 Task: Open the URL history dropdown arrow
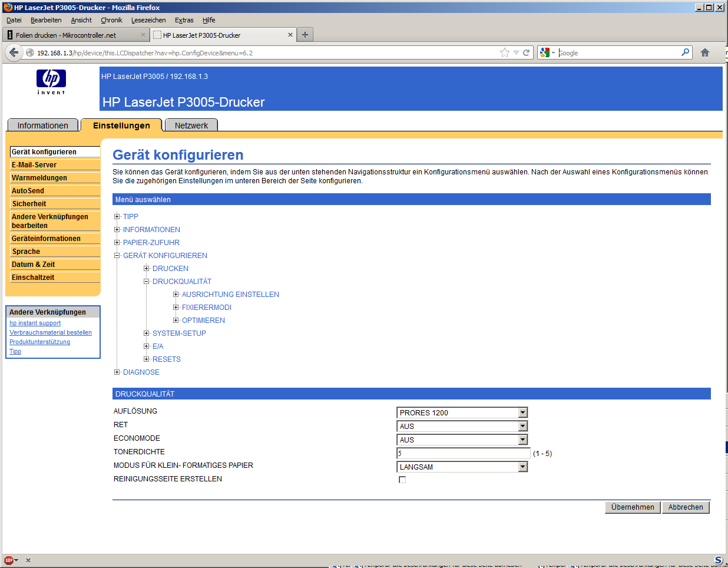pyautogui.click(x=517, y=52)
